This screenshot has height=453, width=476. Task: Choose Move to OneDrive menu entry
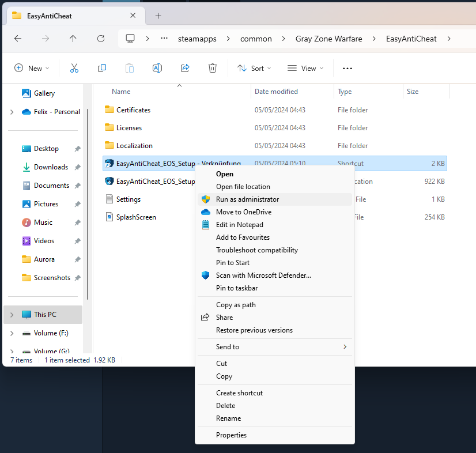point(275,212)
